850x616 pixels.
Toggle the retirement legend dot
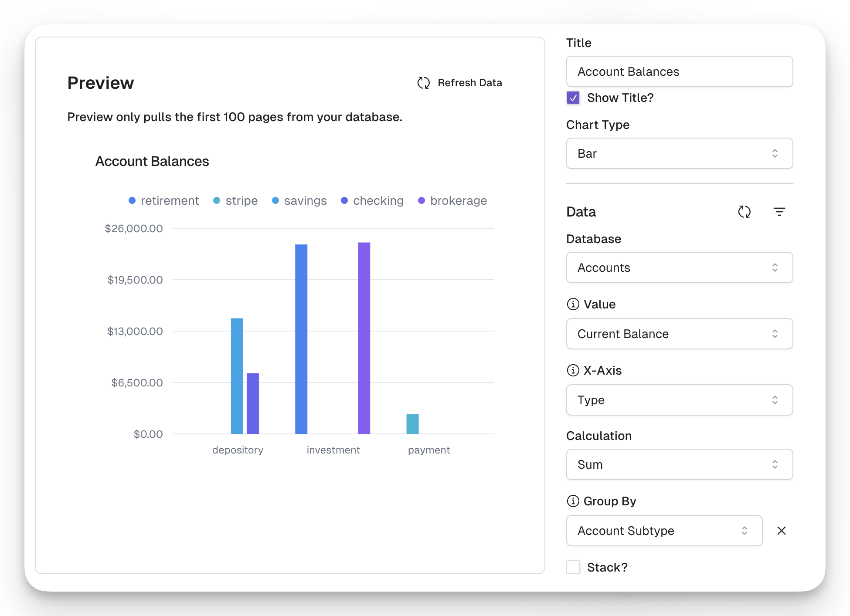132,200
